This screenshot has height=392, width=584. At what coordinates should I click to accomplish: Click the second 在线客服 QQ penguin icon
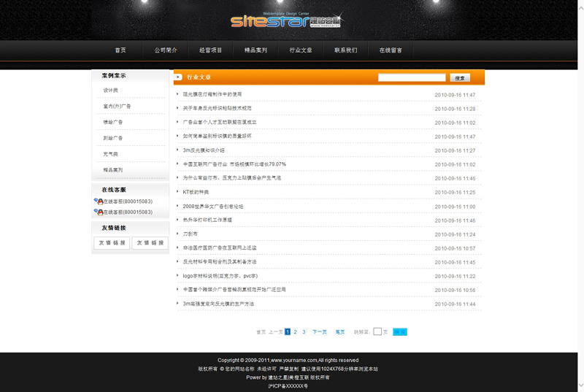(99, 212)
